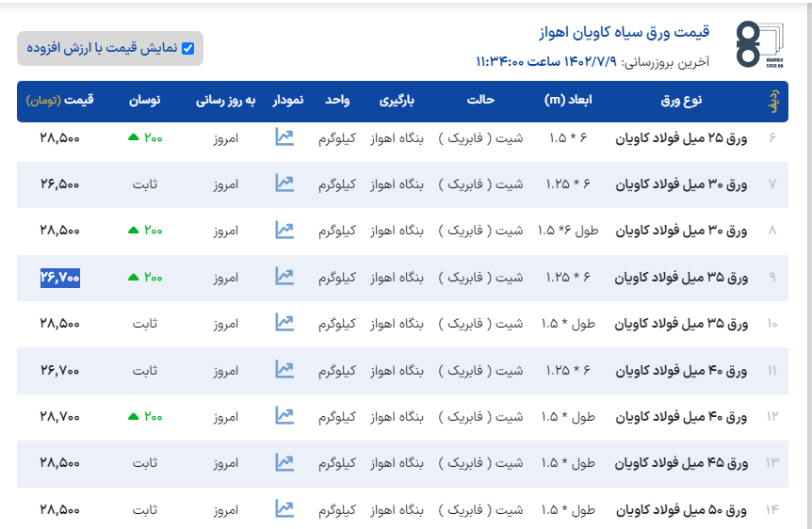This screenshot has height=529, width=812.
Task: Open chart icon in row 11
Action: click(284, 369)
